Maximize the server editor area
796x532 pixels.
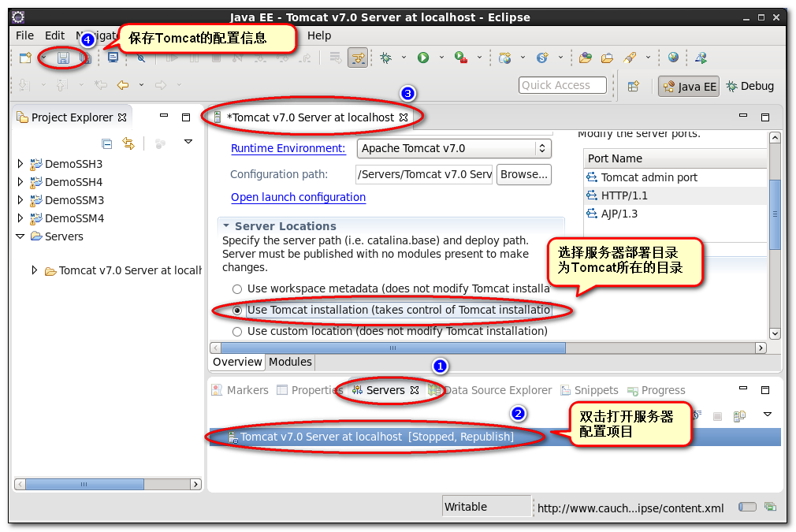(765, 117)
